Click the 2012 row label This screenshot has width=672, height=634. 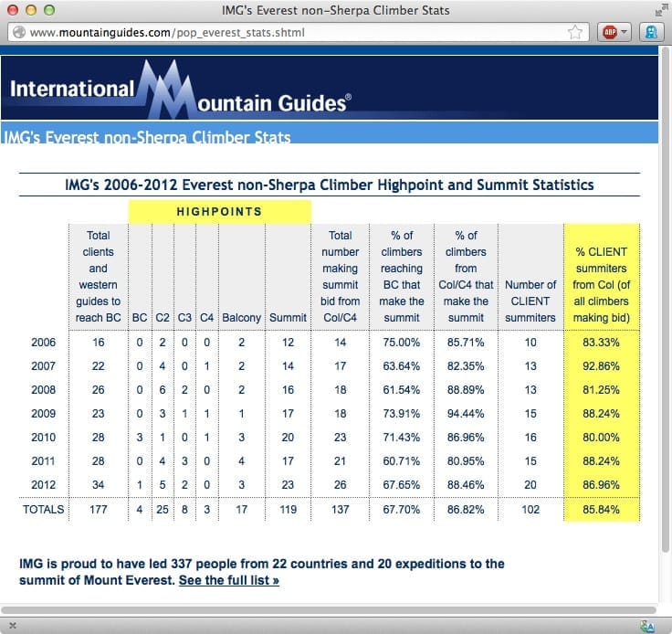pyautogui.click(x=43, y=485)
